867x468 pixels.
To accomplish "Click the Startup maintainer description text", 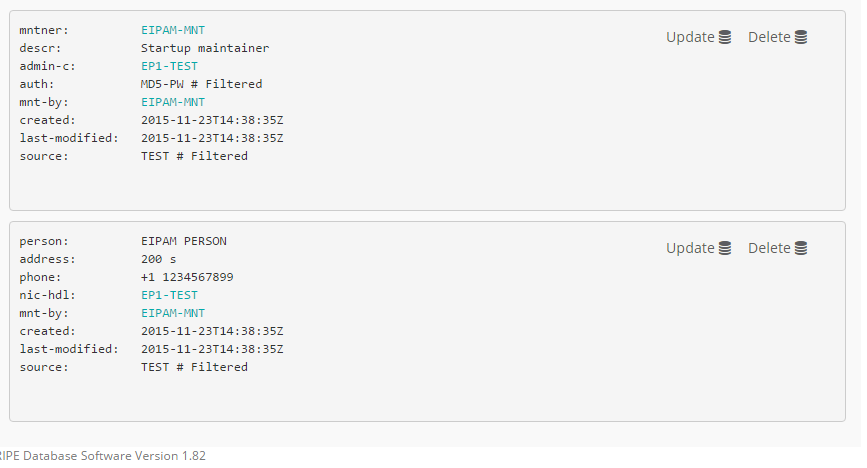I will (x=205, y=48).
